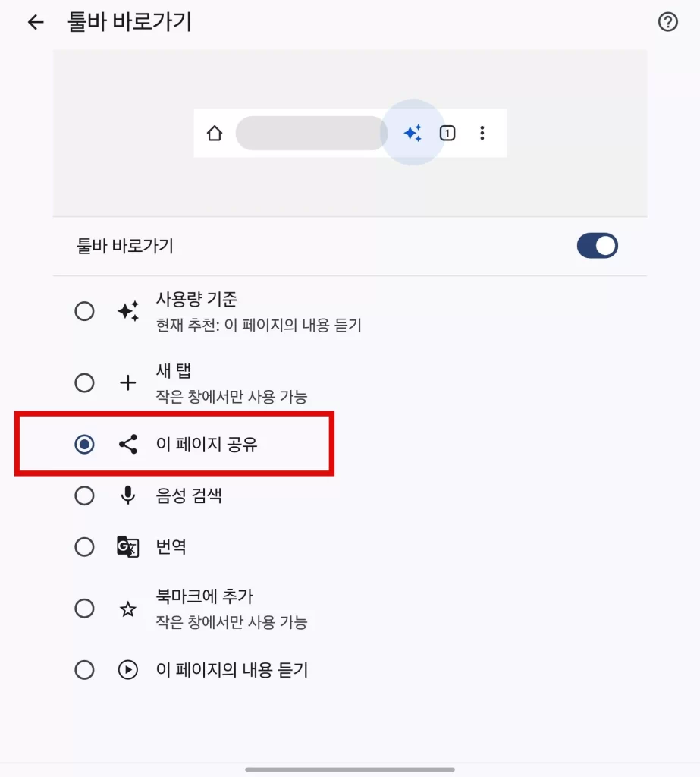This screenshot has height=777, width=700.
Task: Tap the back arrow to leave settings
Action: (x=35, y=22)
